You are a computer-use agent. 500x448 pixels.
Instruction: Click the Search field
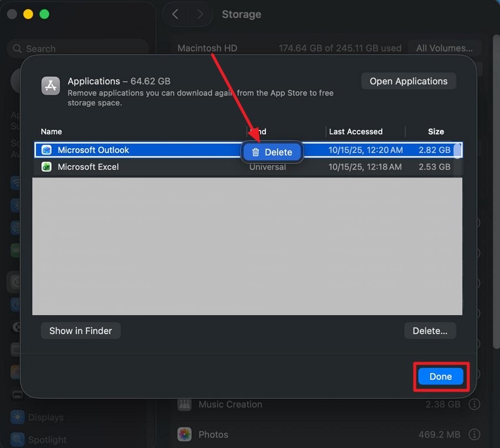pyautogui.click(x=76, y=48)
